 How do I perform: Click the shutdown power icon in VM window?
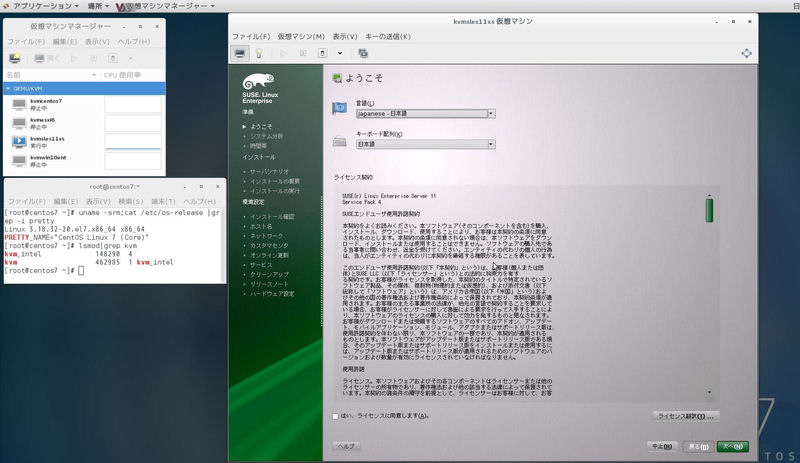(x=322, y=53)
